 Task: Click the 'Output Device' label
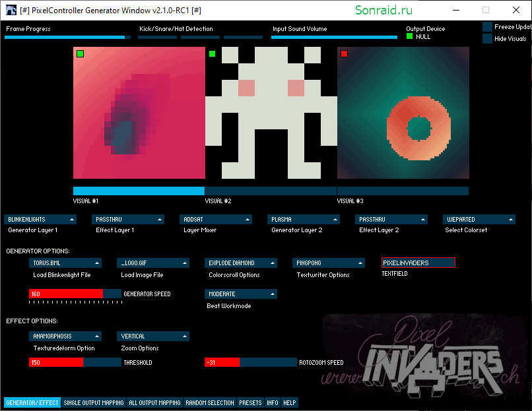426,29
